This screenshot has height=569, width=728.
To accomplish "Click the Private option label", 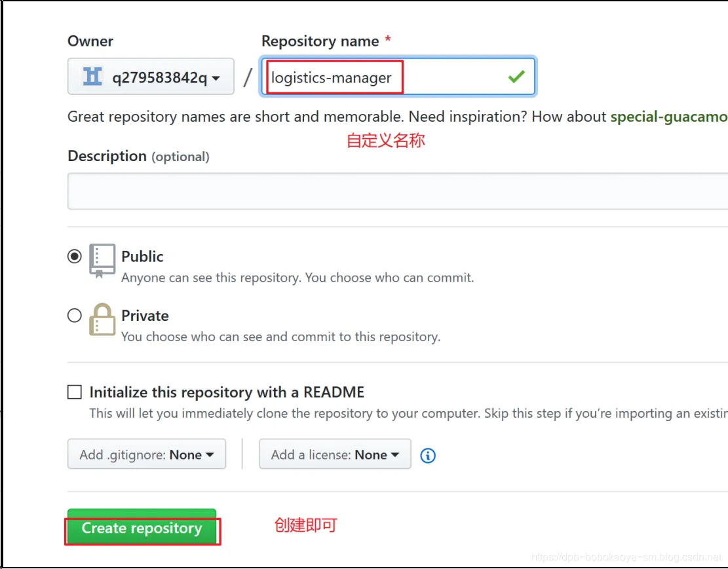I will click(x=145, y=316).
